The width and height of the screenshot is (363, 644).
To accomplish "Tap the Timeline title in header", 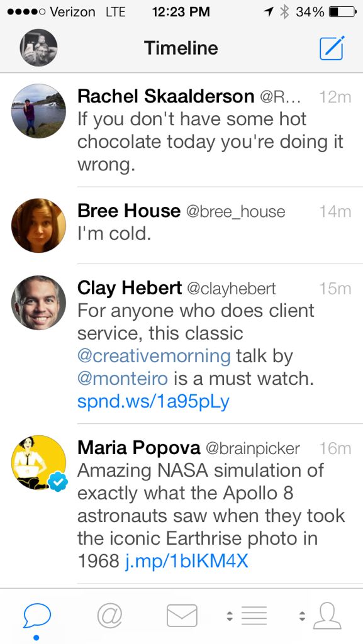I will tap(181, 48).
